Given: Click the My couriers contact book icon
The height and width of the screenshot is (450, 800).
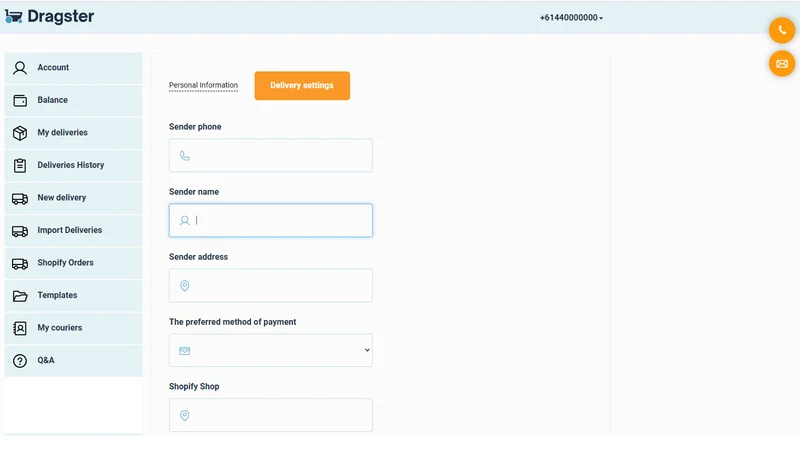Looking at the screenshot, I should (20, 328).
